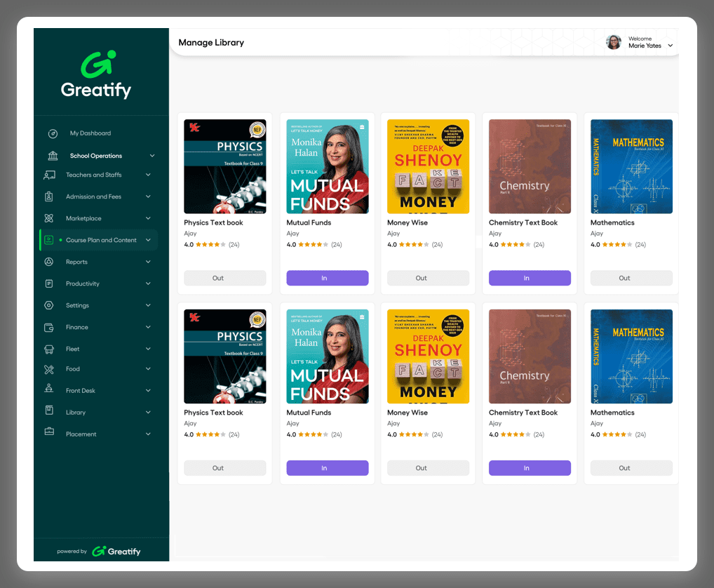Expand the Reports section chevron
Viewport: 714px width, 588px height.
(148, 262)
